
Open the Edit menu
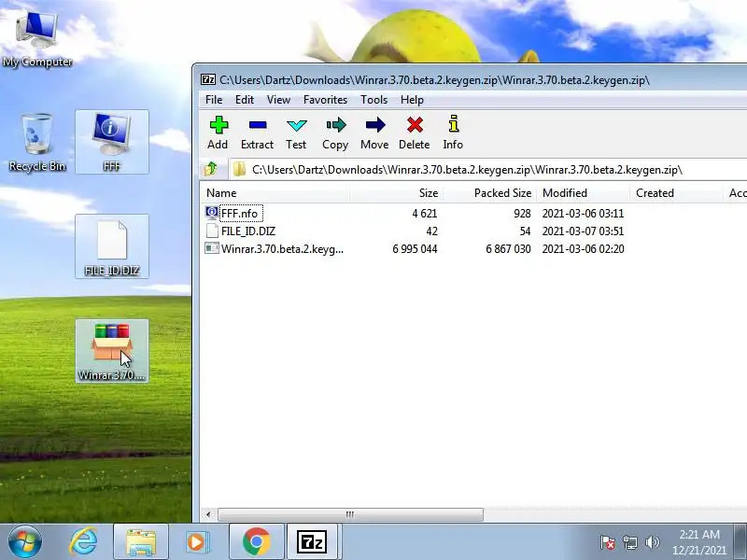coord(245,100)
